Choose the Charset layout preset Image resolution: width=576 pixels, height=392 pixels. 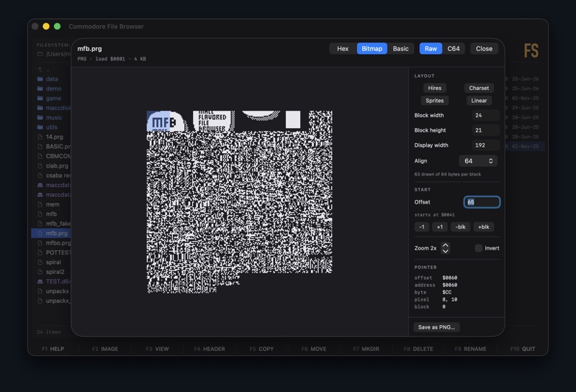pos(479,88)
